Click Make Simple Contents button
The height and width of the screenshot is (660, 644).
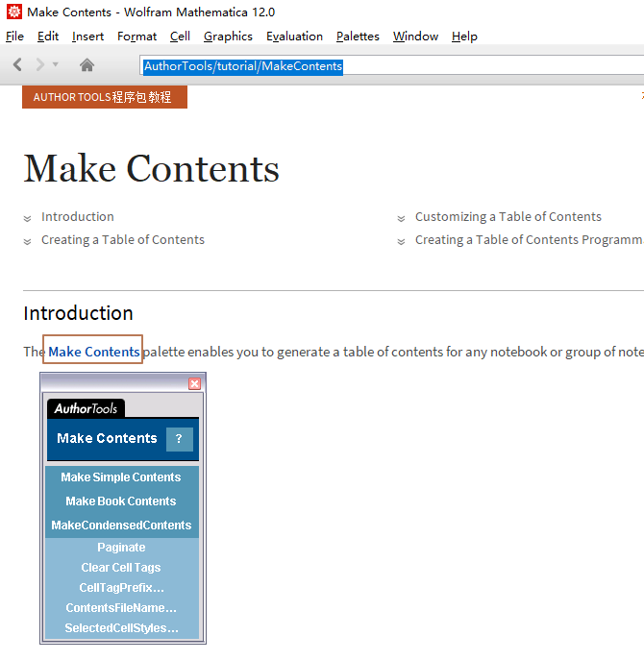tap(121, 477)
